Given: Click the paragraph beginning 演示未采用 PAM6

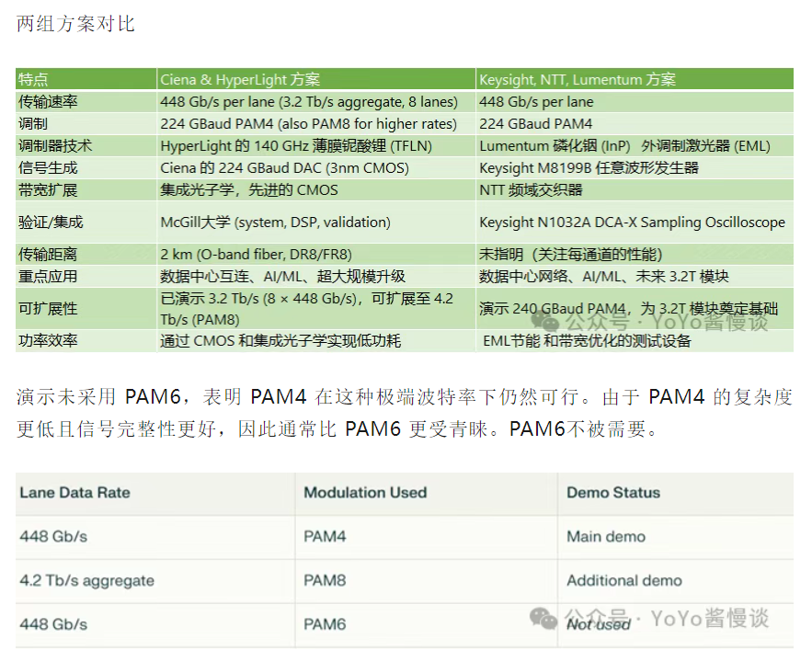Looking at the screenshot, I should click(404, 413).
